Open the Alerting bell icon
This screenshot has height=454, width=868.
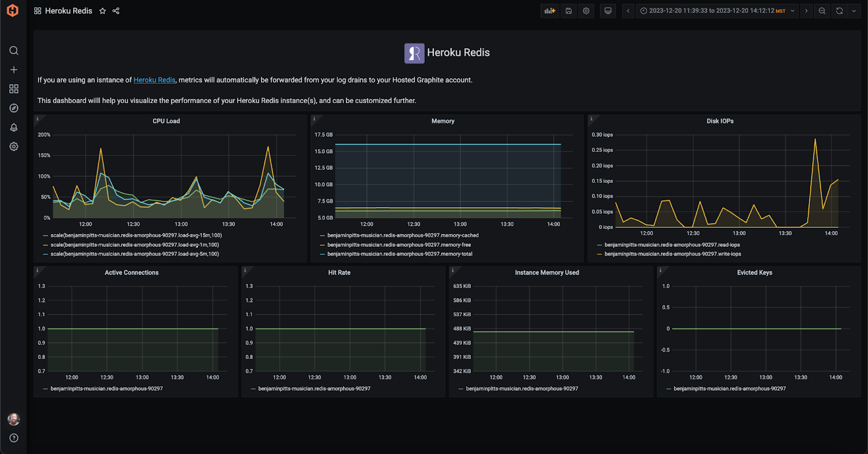tap(14, 127)
